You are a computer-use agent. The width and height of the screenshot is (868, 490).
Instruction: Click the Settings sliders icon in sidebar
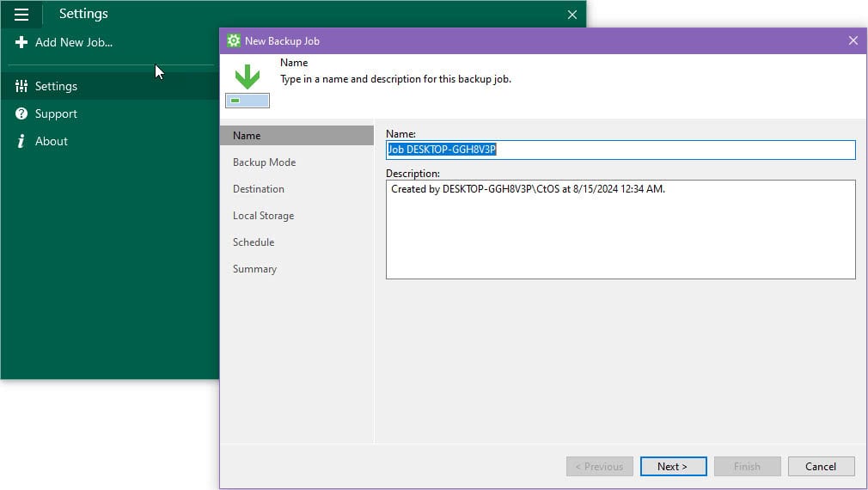click(21, 86)
